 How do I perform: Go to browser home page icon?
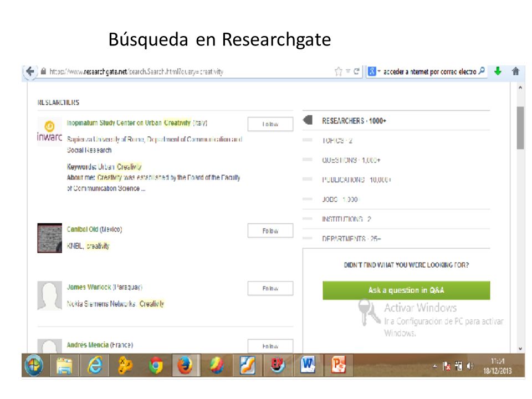point(516,71)
